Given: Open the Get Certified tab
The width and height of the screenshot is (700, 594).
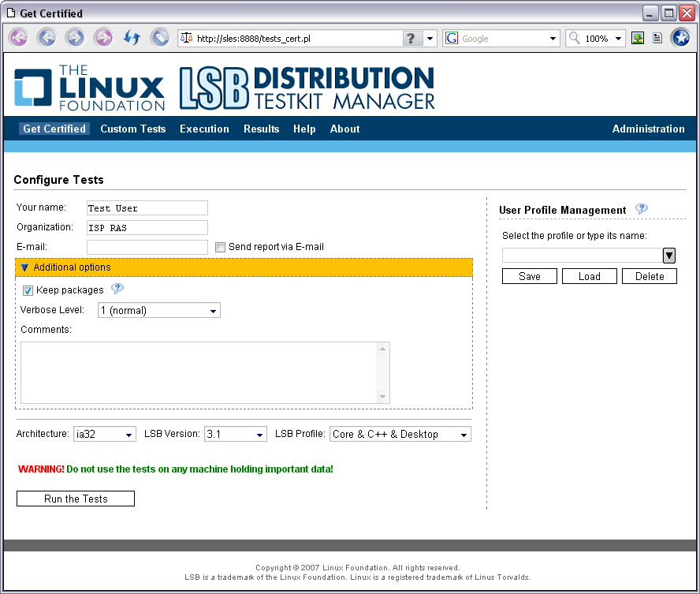Looking at the screenshot, I should pyautogui.click(x=54, y=129).
